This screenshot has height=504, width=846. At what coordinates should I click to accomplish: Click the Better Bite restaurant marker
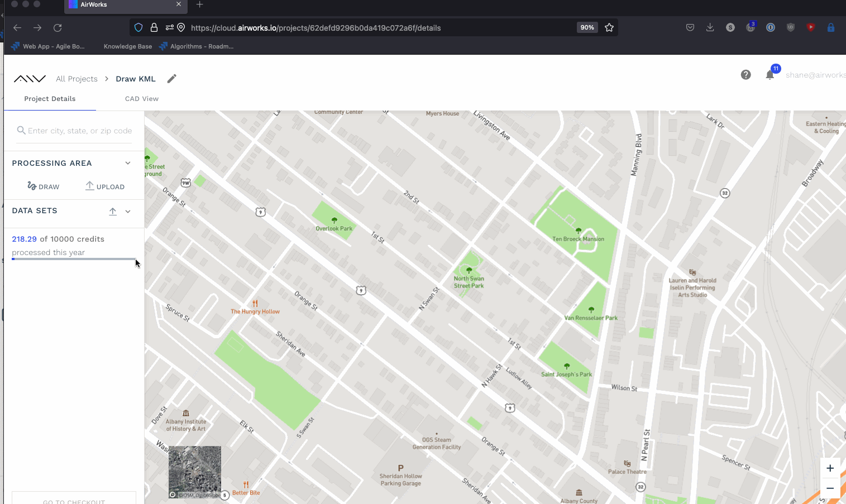(246, 484)
